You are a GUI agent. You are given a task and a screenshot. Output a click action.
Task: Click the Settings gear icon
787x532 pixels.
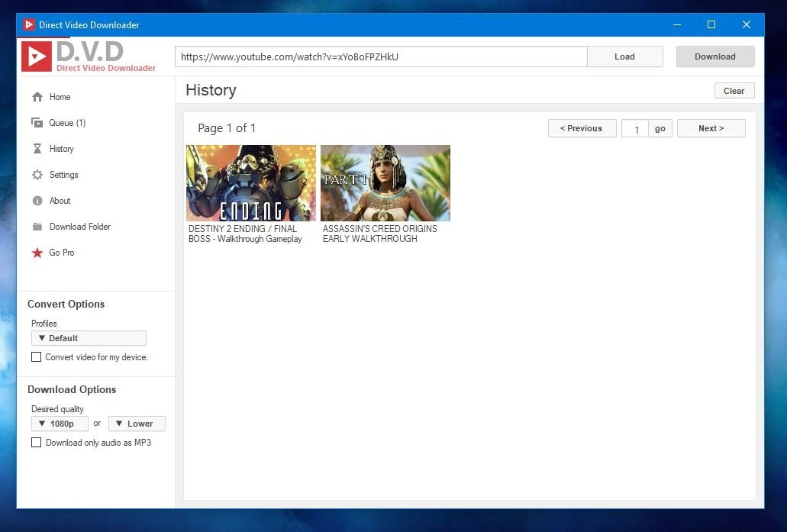[37, 175]
